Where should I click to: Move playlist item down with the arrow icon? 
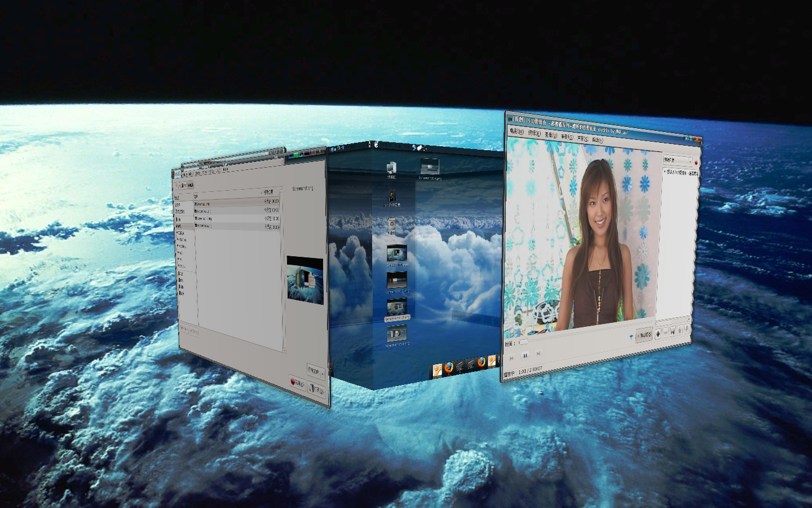686,329
